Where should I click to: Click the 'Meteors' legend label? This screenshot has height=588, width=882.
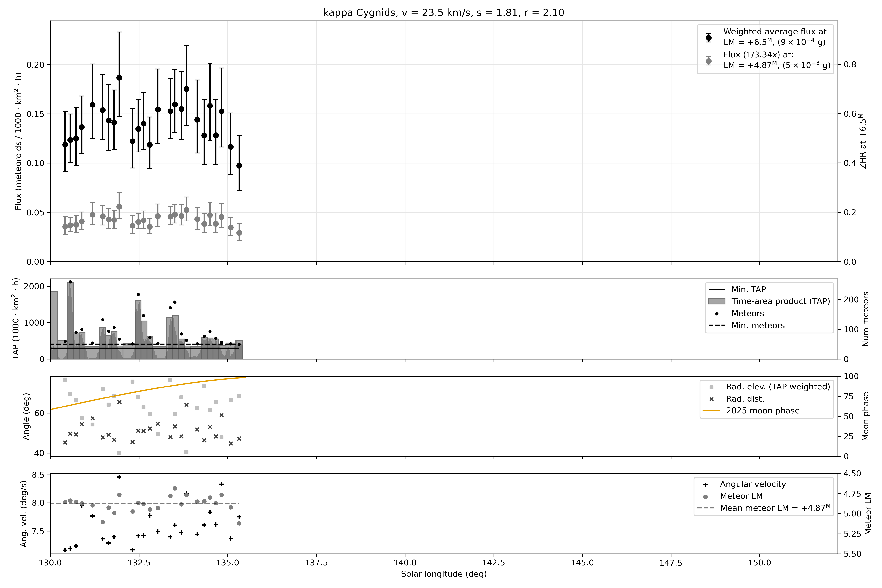[747, 313]
